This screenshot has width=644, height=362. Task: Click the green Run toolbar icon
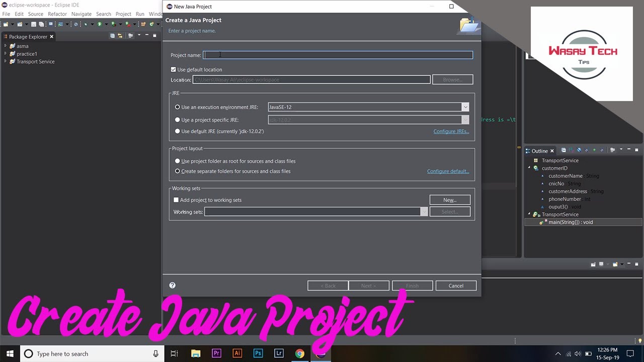tap(100, 24)
